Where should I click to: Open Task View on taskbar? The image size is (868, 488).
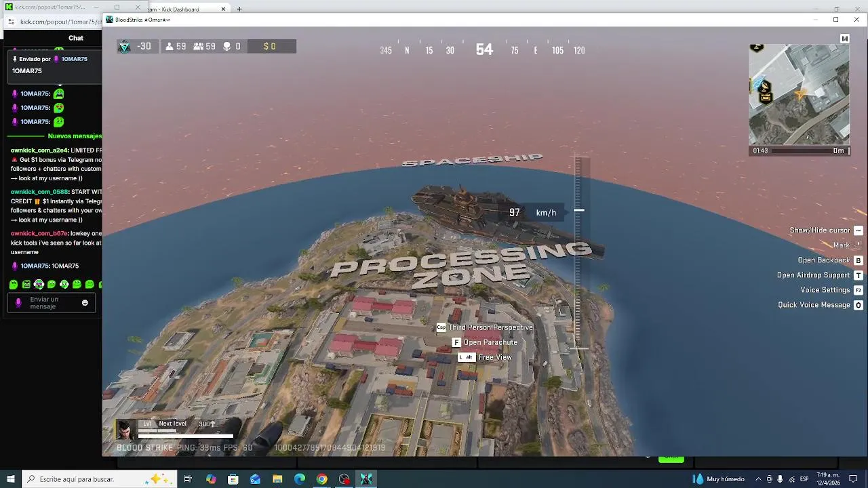188,479
